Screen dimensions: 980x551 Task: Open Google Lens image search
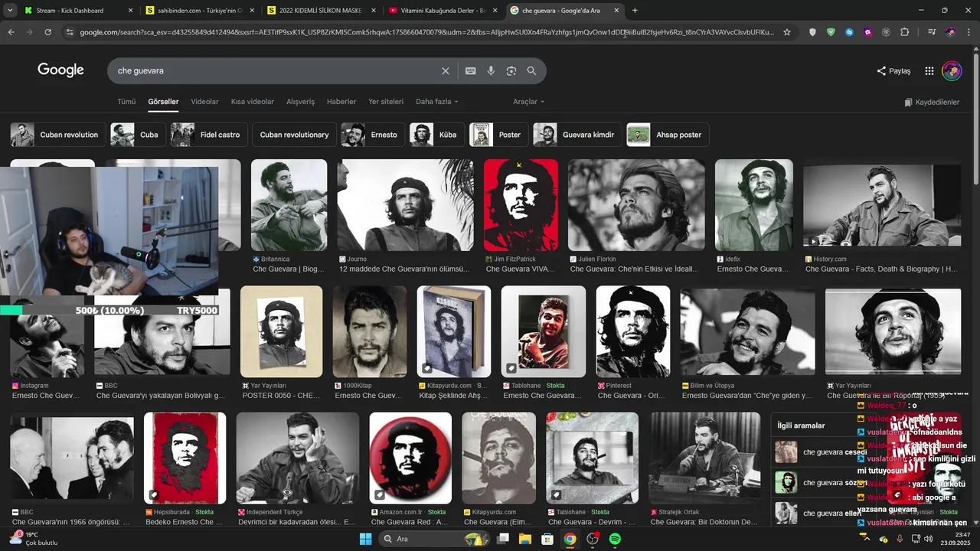(x=511, y=70)
